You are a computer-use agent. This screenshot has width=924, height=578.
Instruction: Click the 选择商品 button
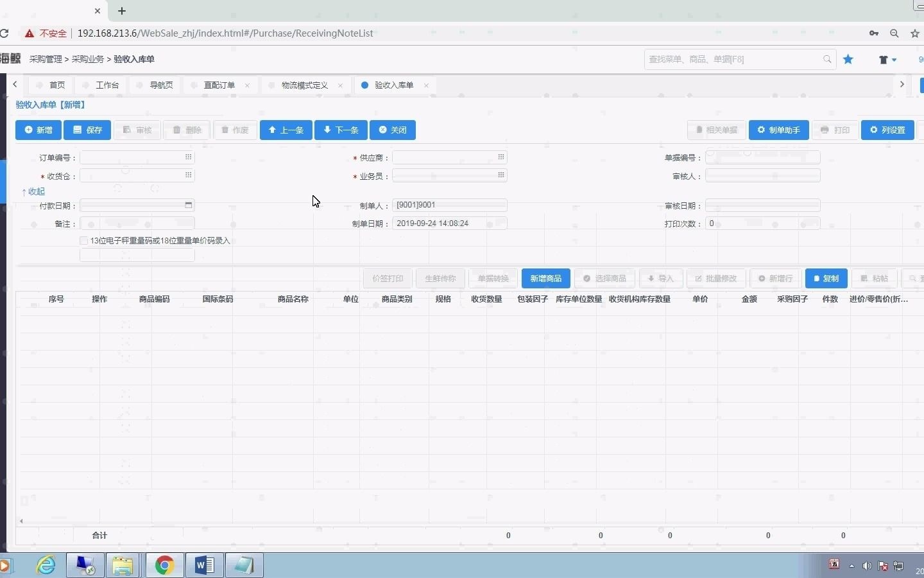604,278
